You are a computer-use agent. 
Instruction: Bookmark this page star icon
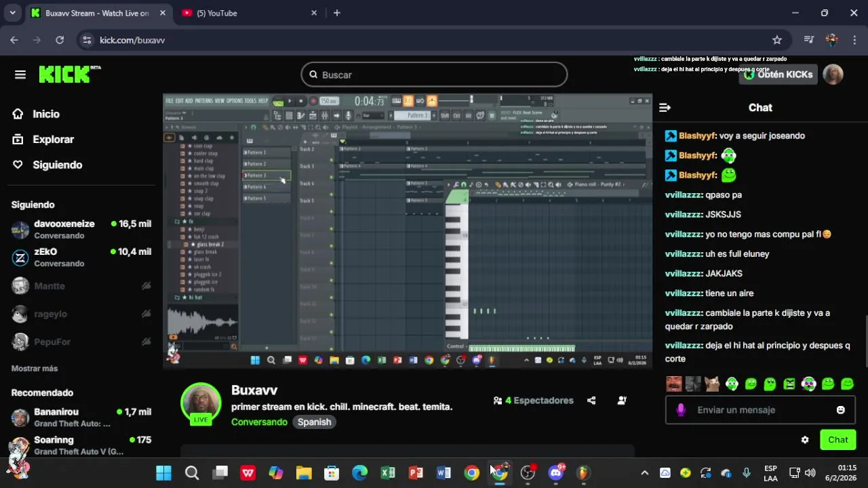pos(777,40)
